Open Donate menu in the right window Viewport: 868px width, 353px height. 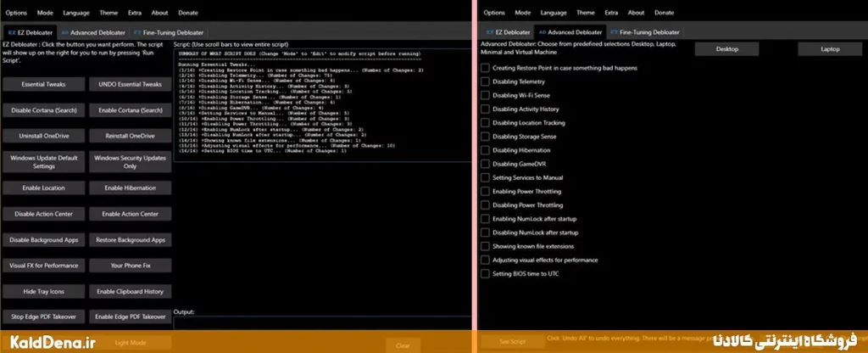tap(665, 13)
